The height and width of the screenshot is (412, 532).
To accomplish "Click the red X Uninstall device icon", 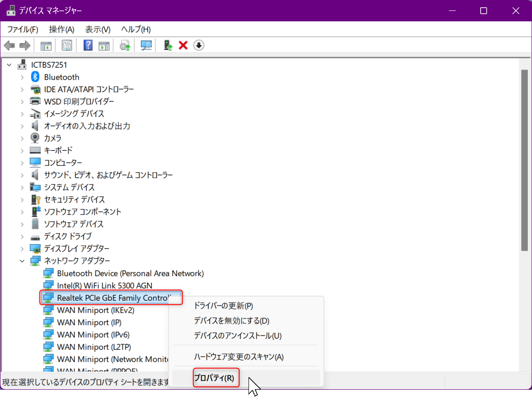I will click(183, 45).
